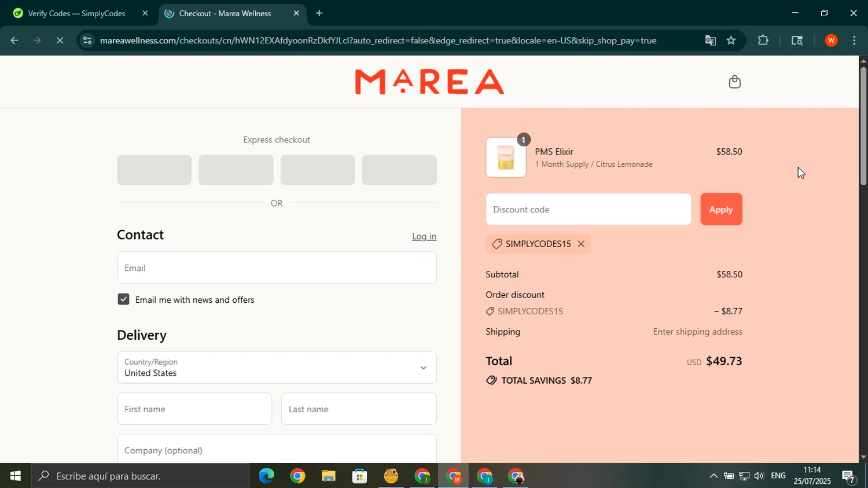Viewport: 868px width, 488px height.
Task: Uncheck Email me with news and offers
Action: click(x=123, y=299)
